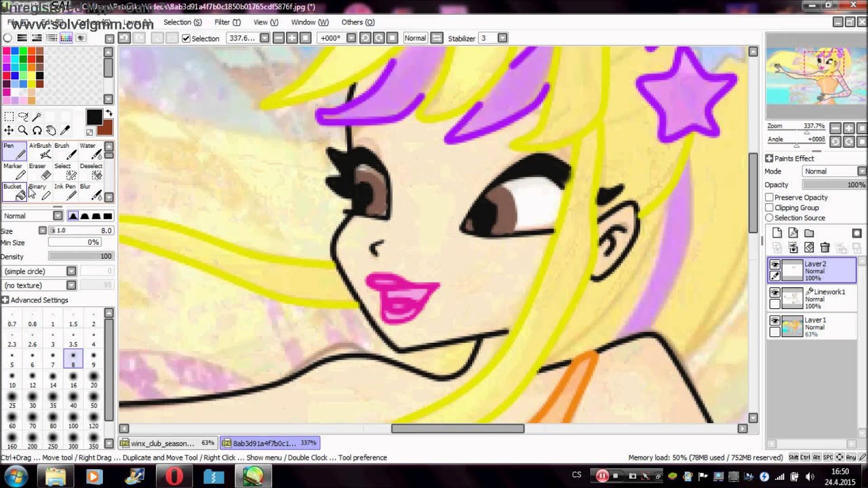This screenshot has width=868, height=488.
Task: Click the navigator preview thumbnail
Action: tap(816, 75)
